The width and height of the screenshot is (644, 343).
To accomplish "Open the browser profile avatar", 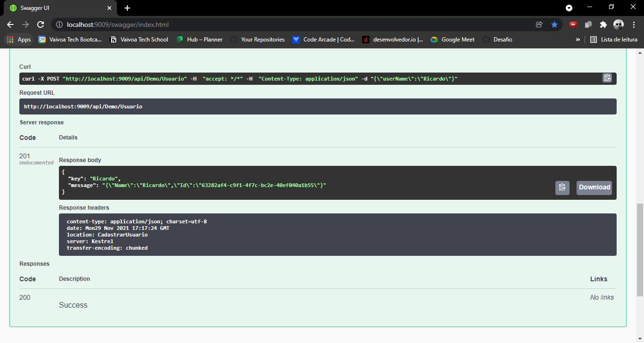I will click(x=618, y=24).
